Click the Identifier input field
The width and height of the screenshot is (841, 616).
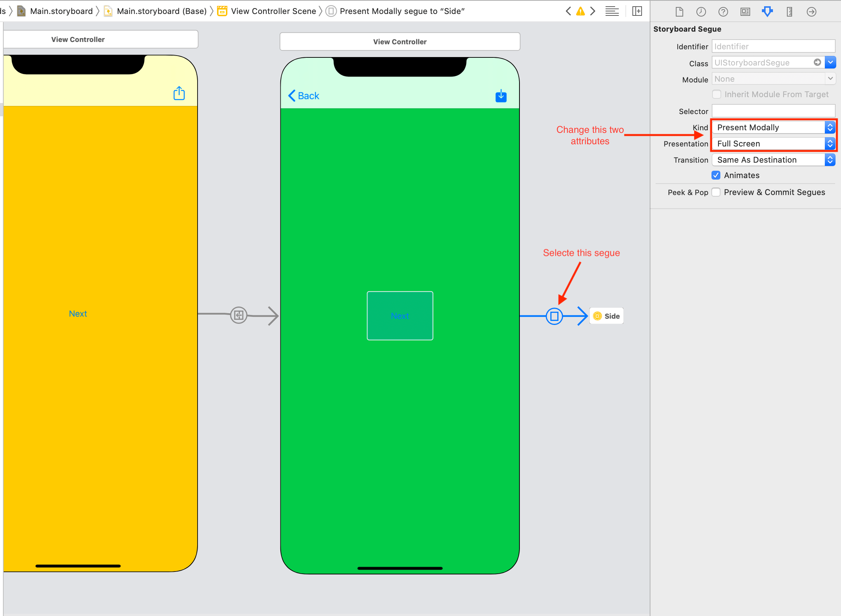773,46
